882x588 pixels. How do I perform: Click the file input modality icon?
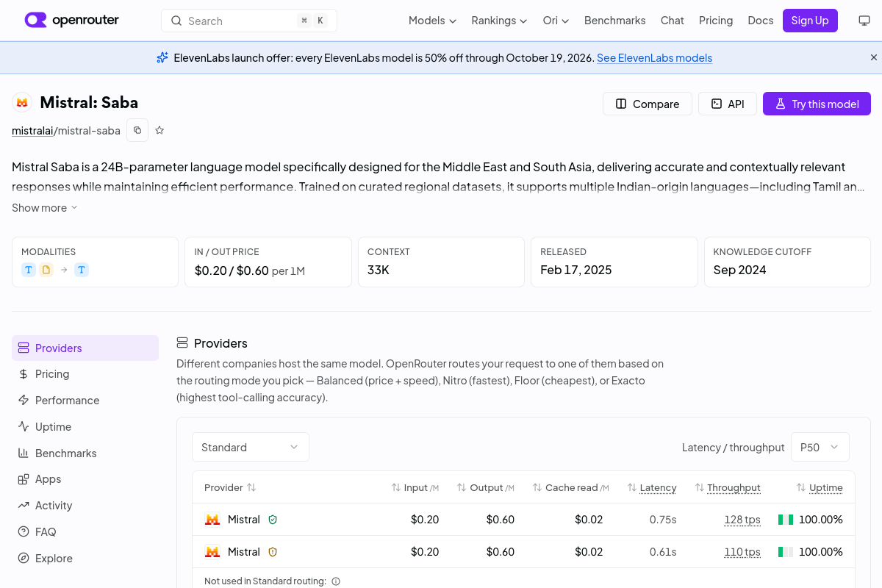pos(46,270)
